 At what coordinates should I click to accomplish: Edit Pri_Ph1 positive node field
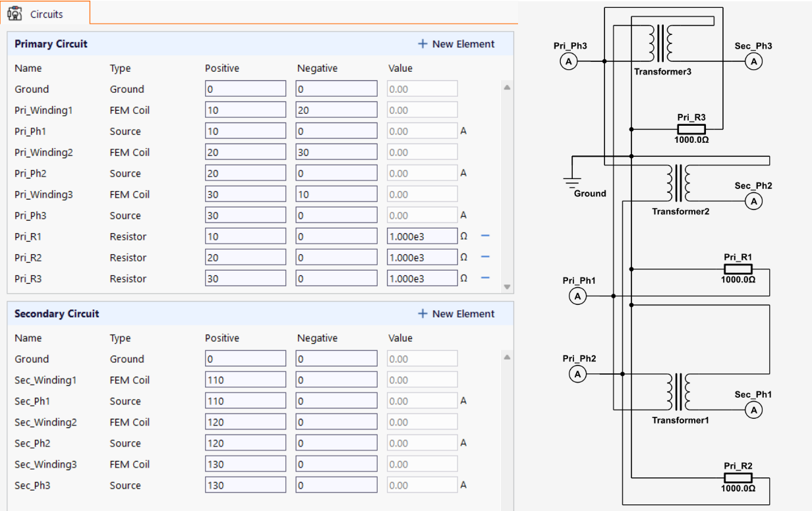pos(246,131)
